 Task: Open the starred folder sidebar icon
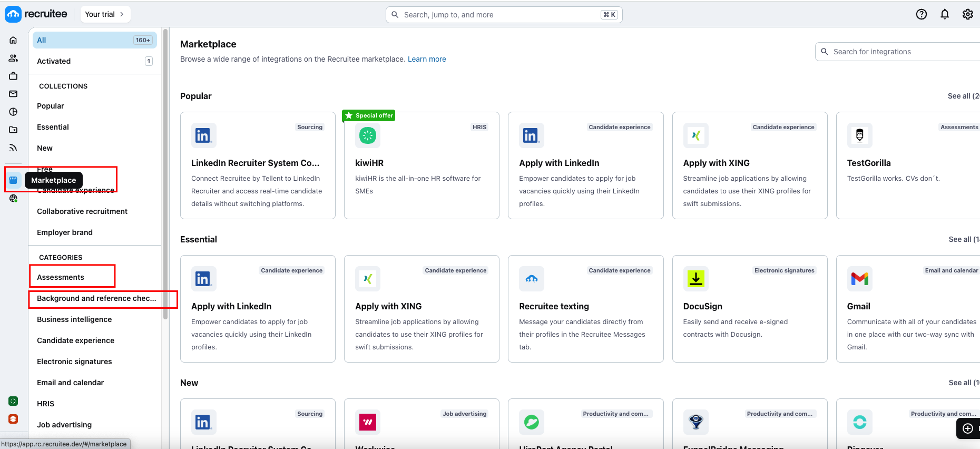pyautogui.click(x=13, y=130)
